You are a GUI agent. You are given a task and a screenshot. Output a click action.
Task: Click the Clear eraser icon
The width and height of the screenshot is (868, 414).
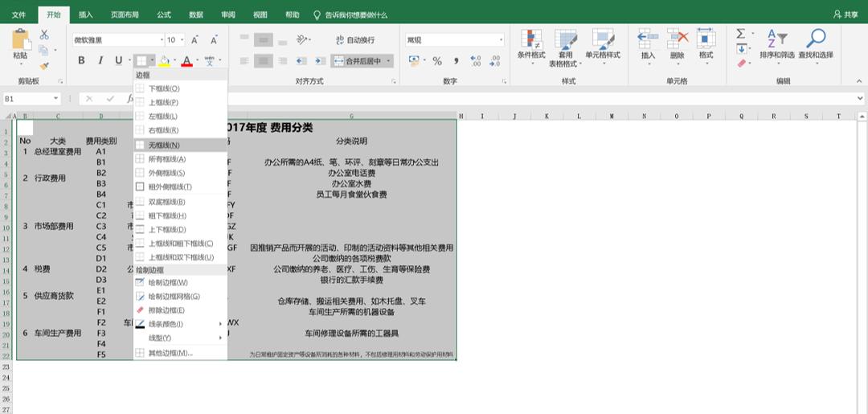tap(741, 64)
